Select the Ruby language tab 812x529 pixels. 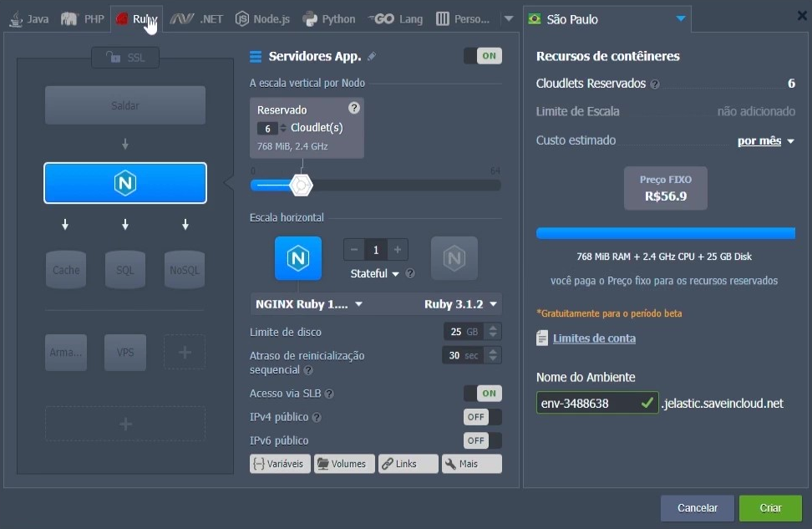pyautogui.click(x=137, y=19)
